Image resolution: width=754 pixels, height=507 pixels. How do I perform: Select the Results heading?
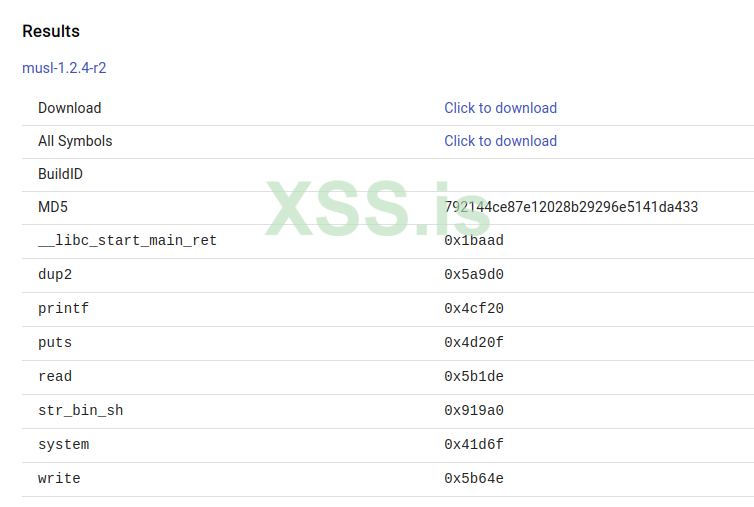pyautogui.click(x=51, y=31)
